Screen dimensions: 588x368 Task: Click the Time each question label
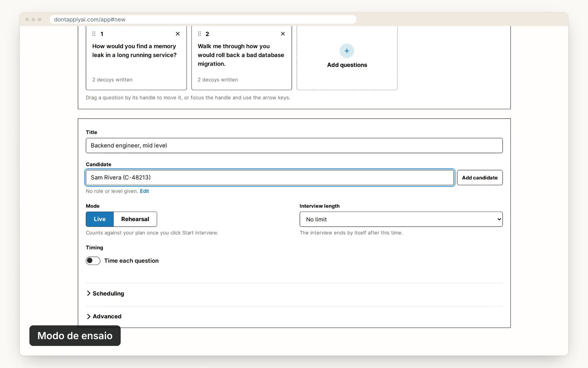[131, 261]
